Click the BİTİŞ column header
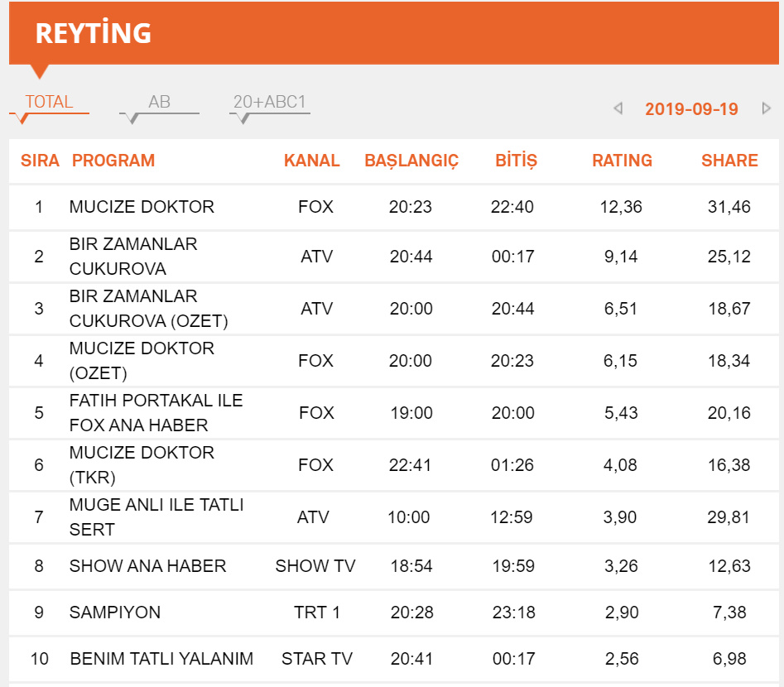Viewport: 784px width, 687px height. [x=516, y=161]
